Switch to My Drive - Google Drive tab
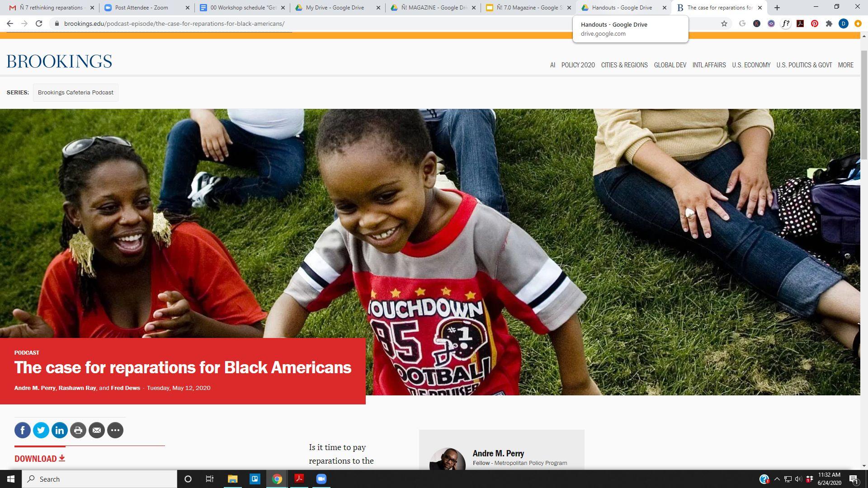The image size is (868, 488). (x=335, y=8)
